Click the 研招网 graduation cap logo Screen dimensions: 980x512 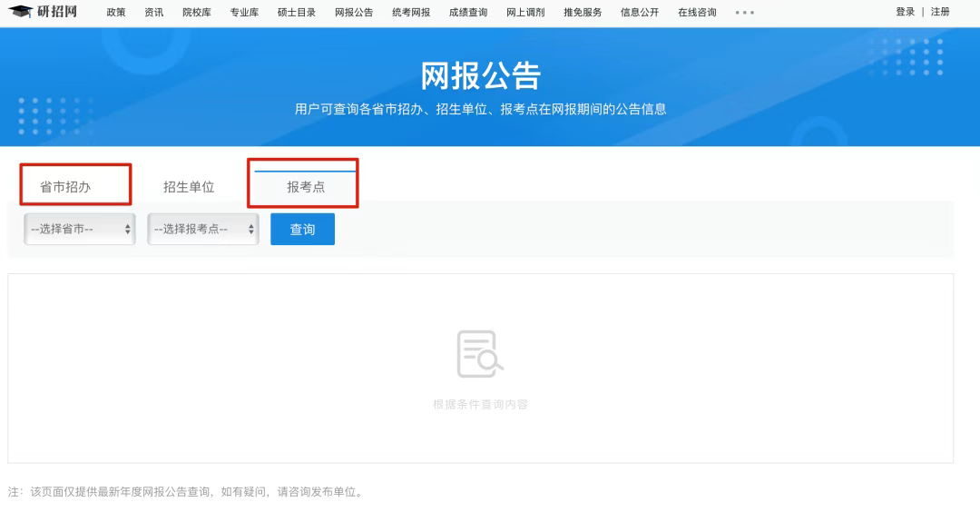point(22,12)
